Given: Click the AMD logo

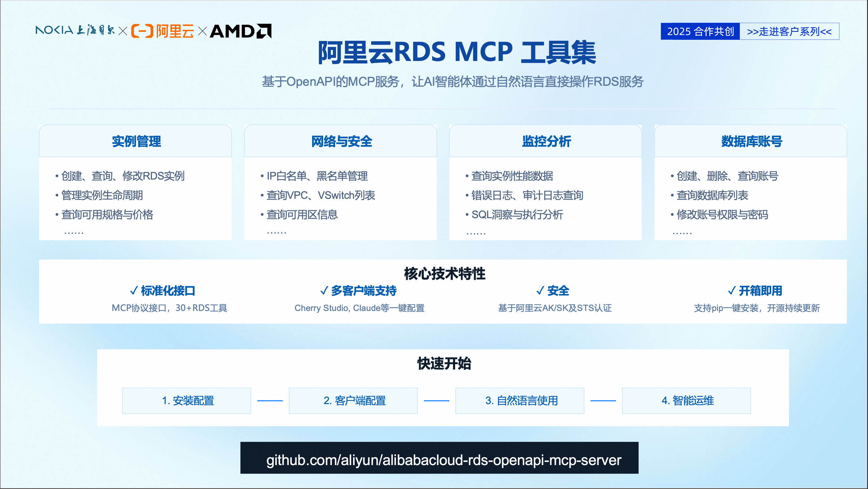Looking at the screenshot, I should click(x=241, y=31).
